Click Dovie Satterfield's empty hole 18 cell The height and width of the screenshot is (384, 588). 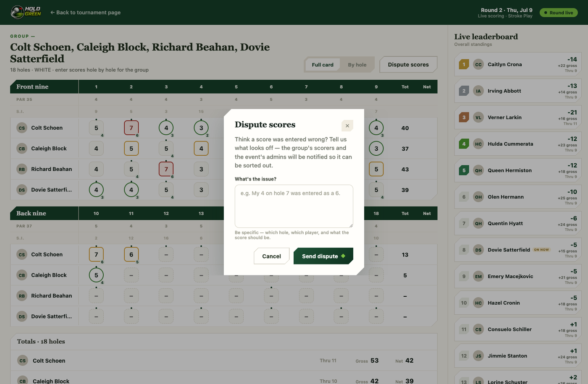(x=376, y=316)
